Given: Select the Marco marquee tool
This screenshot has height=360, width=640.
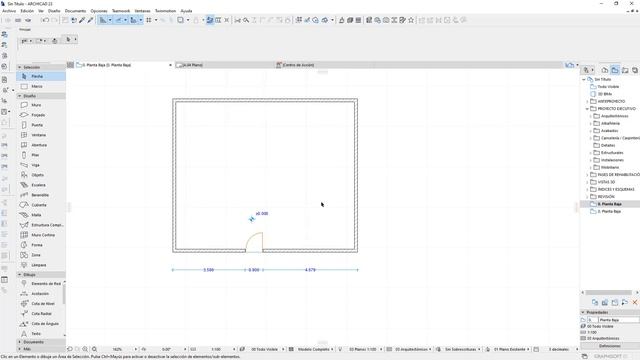Looking at the screenshot, I should coord(41,87).
